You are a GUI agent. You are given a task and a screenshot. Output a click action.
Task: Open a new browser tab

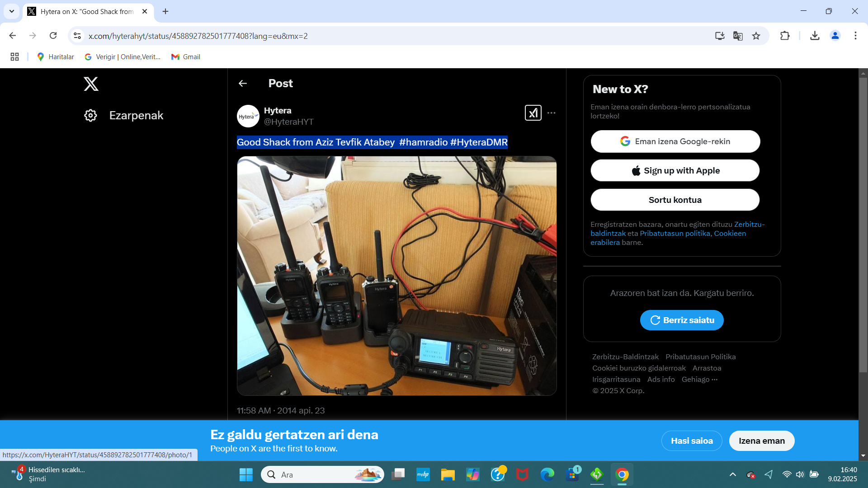click(x=165, y=11)
